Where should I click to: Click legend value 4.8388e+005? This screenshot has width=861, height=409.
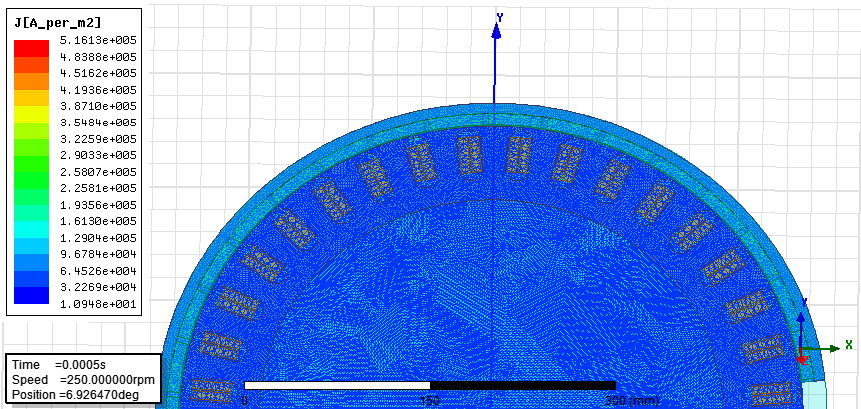pyautogui.click(x=99, y=57)
